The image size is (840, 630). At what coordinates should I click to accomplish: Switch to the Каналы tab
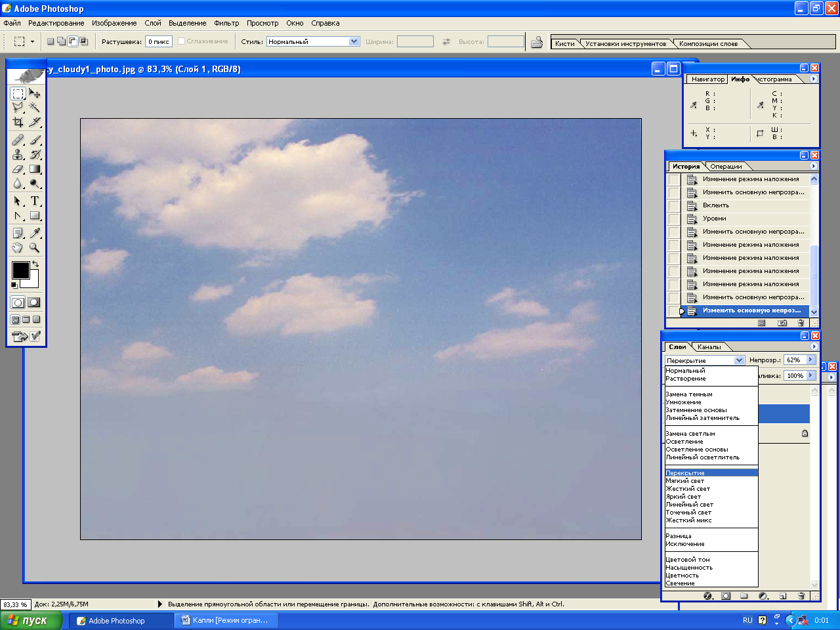point(709,347)
